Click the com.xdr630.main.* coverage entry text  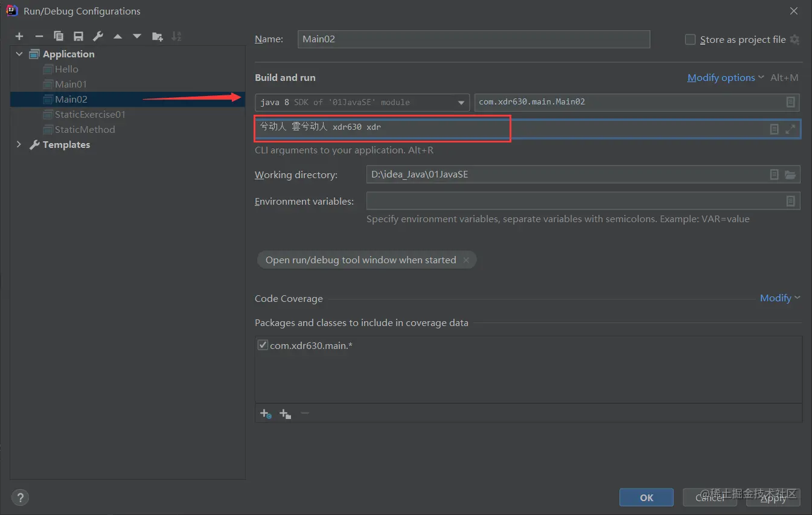pos(310,345)
